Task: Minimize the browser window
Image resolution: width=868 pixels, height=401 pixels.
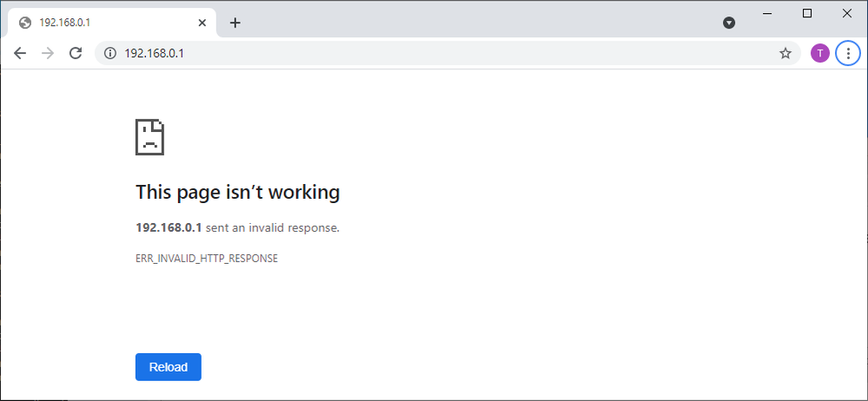Action: [767, 13]
